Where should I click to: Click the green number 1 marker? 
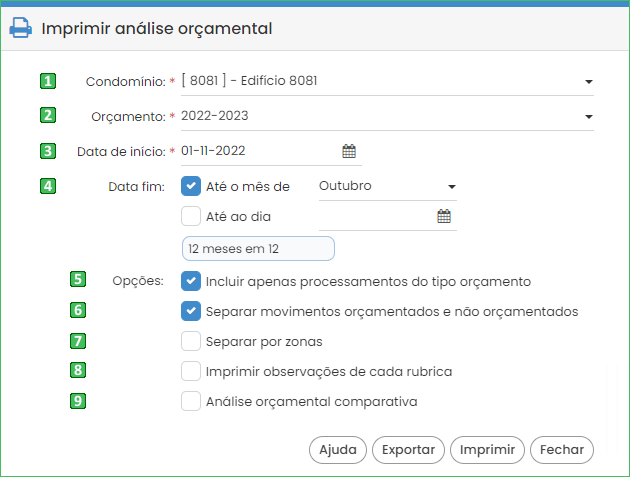(48, 81)
